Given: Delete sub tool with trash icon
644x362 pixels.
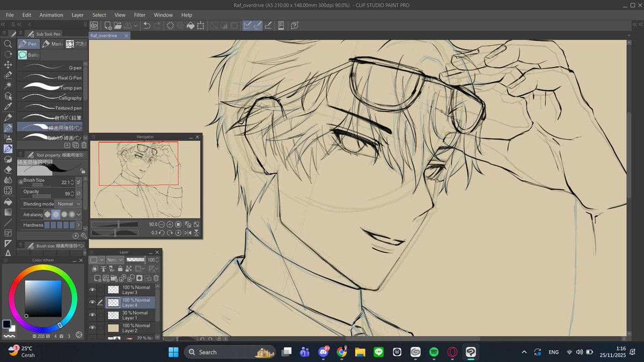Looking at the screenshot, I should tap(84, 145).
